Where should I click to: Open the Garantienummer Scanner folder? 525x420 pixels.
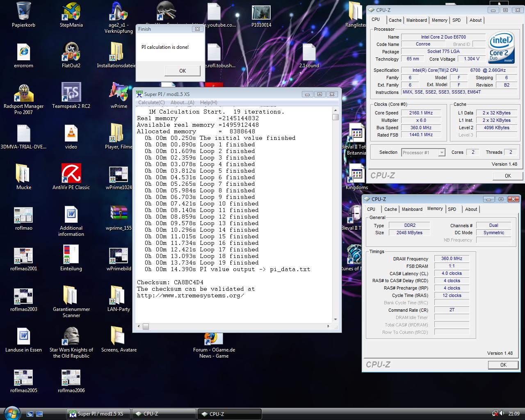[x=71, y=295]
